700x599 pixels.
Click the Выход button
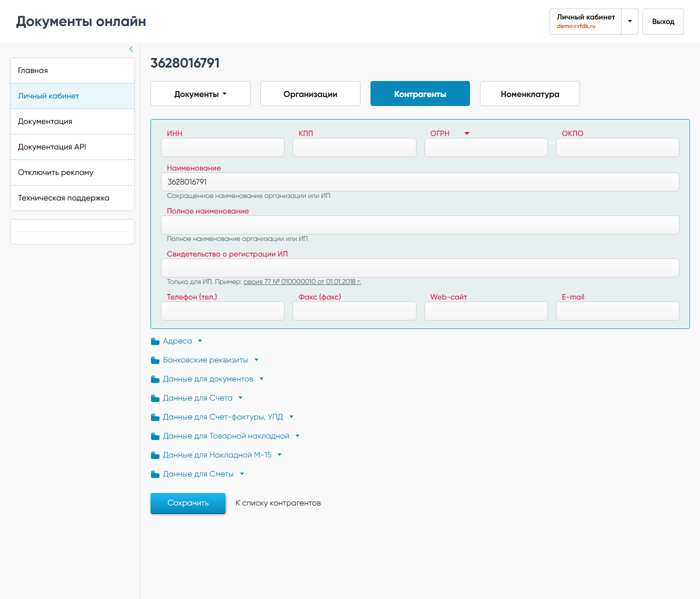[x=663, y=21]
